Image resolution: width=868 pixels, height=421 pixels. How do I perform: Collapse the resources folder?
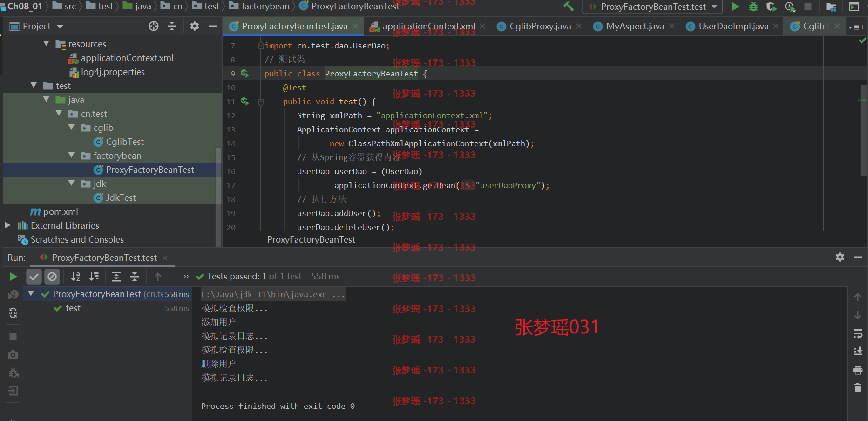46,43
